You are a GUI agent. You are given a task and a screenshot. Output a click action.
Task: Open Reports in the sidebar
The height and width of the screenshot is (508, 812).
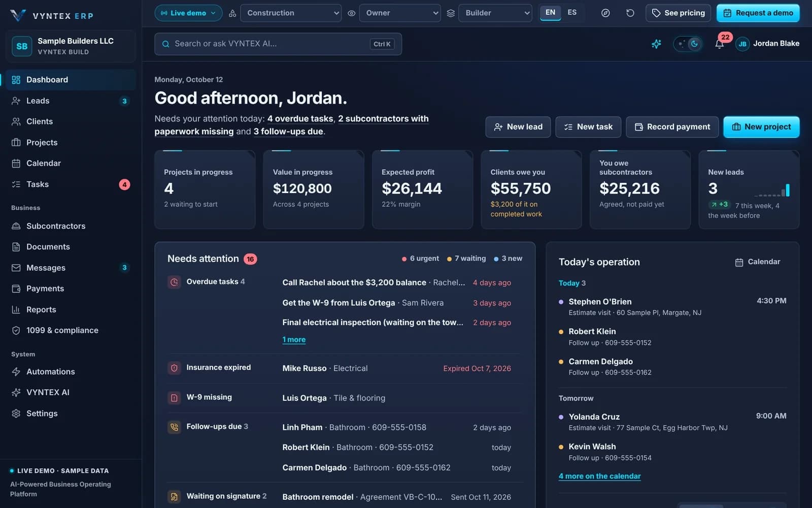70,309
